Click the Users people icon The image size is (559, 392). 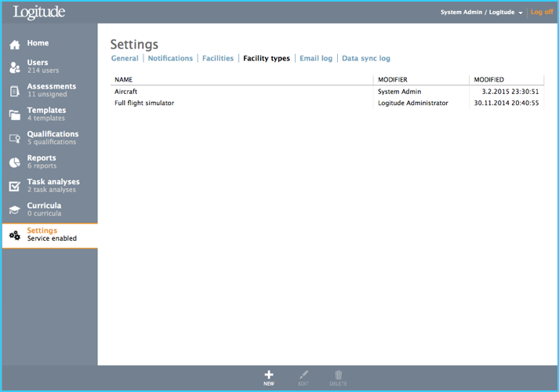click(15, 67)
